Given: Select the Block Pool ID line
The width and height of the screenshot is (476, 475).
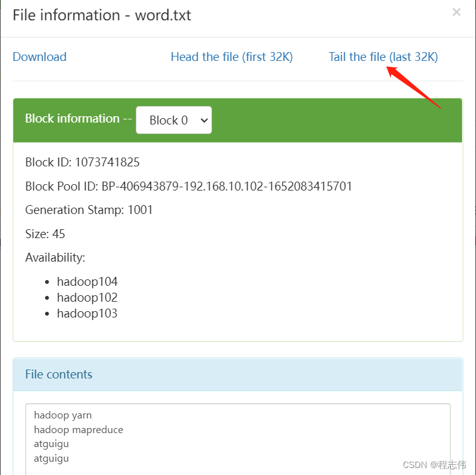Looking at the screenshot, I should 188,186.
